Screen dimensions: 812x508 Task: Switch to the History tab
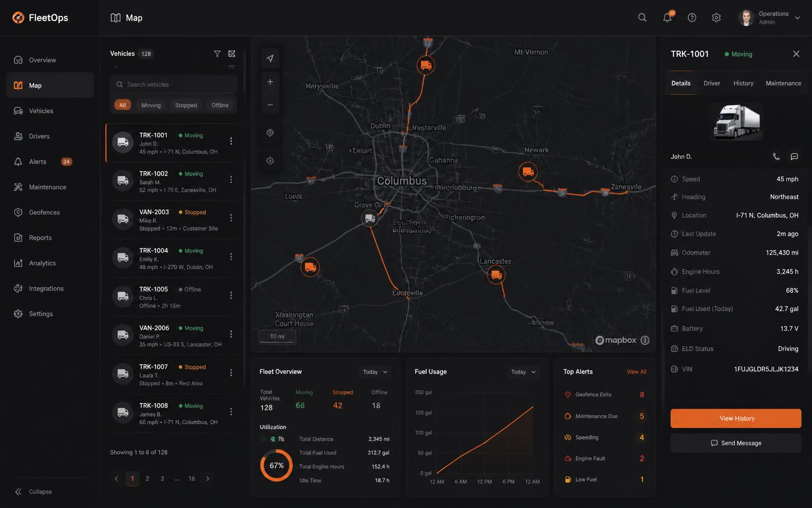coord(743,83)
